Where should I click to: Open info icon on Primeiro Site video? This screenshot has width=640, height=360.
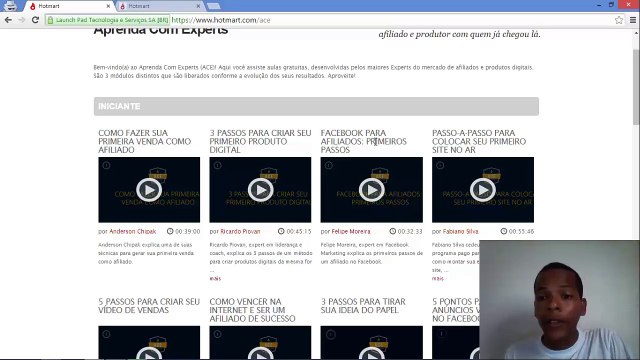[440, 165]
